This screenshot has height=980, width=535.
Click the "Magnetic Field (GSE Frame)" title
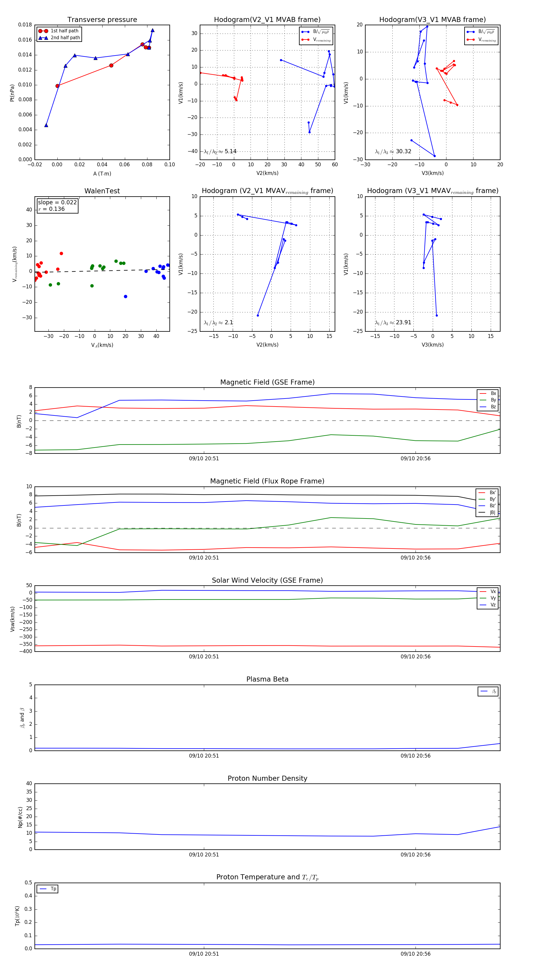(x=267, y=382)
